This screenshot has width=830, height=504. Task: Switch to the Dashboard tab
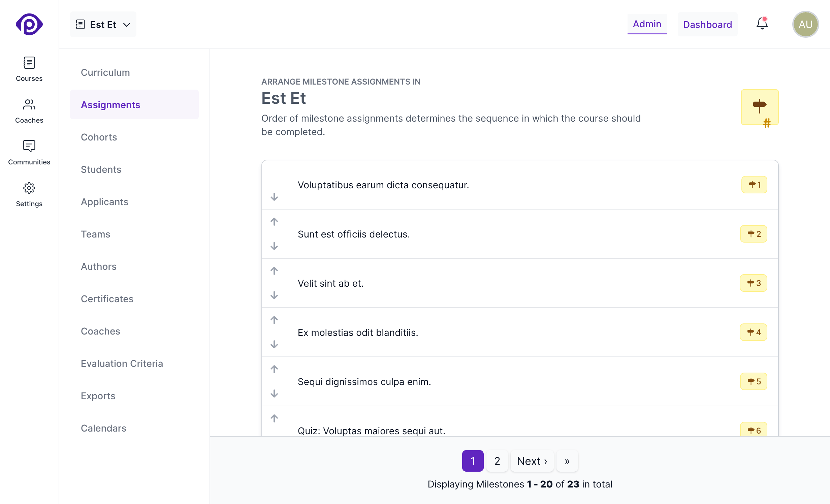click(x=707, y=24)
